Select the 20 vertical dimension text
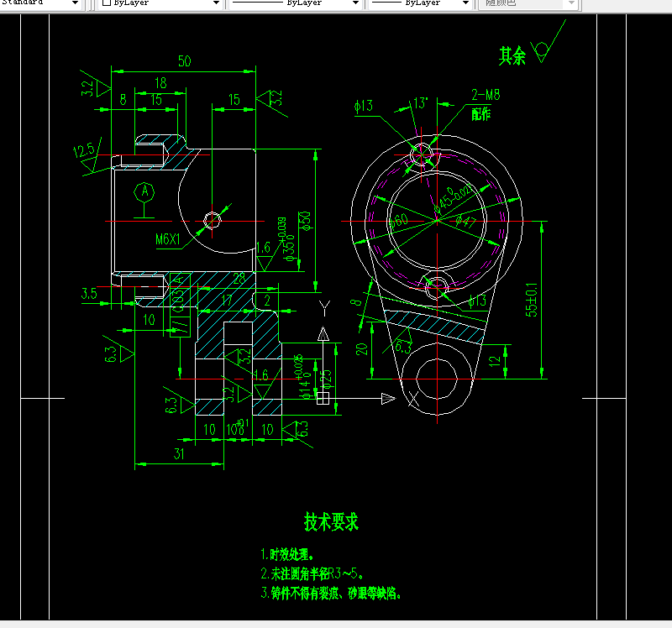The height and width of the screenshot is (628, 672). click(362, 348)
